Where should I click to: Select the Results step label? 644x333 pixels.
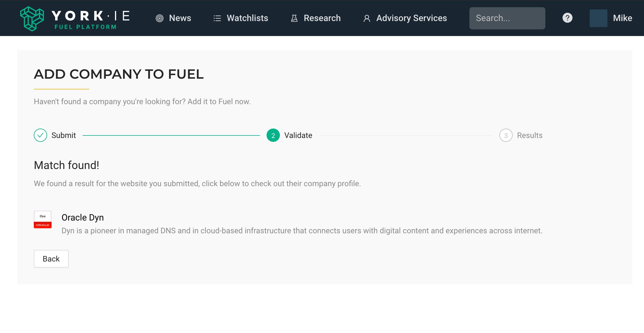pyautogui.click(x=530, y=135)
